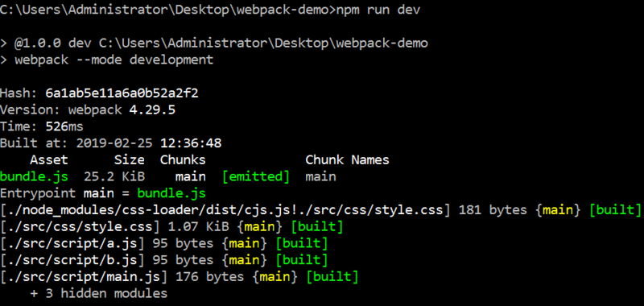
Task: Click the [./src/css/style.css] module entry
Action: coord(80,227)
